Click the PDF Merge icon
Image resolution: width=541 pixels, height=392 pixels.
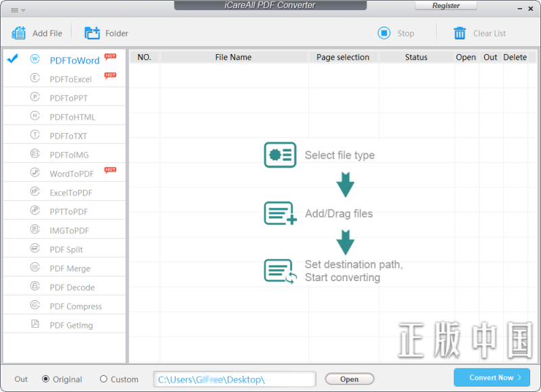pos(35,267)
